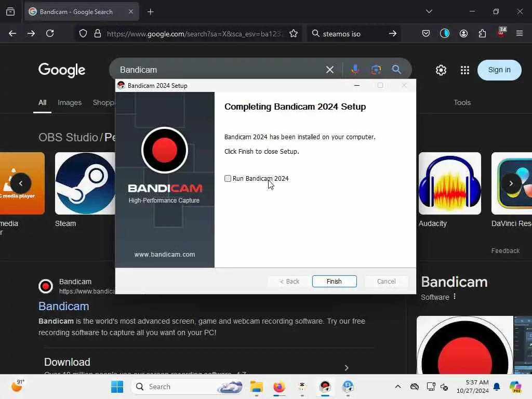Select the Bandicam - Google Search tab

(x=82, y=12)
